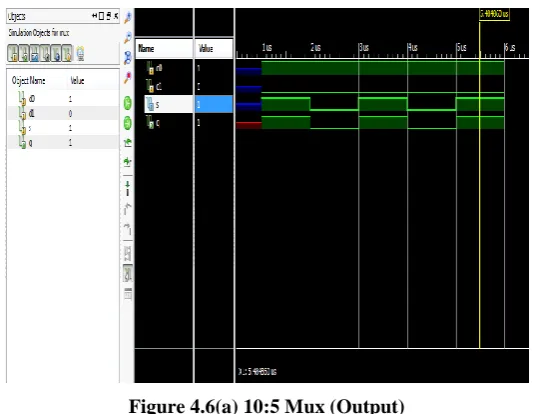Toggle the constants filter with blue circle badge

click(x=56, y=53)
